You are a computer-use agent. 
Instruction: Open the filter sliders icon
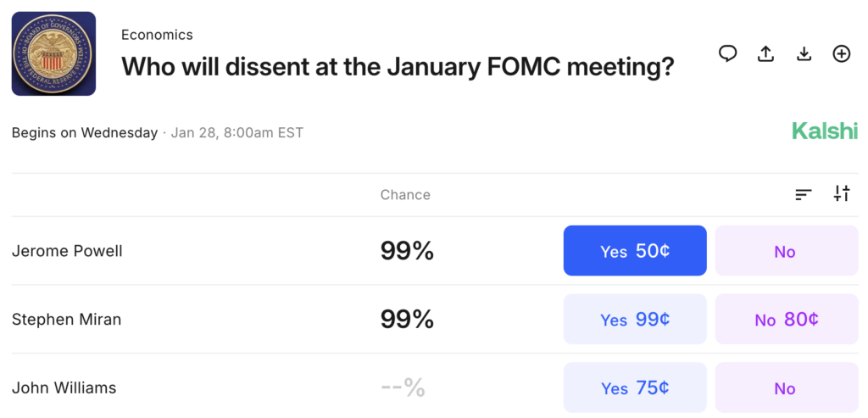pos(841,193)
